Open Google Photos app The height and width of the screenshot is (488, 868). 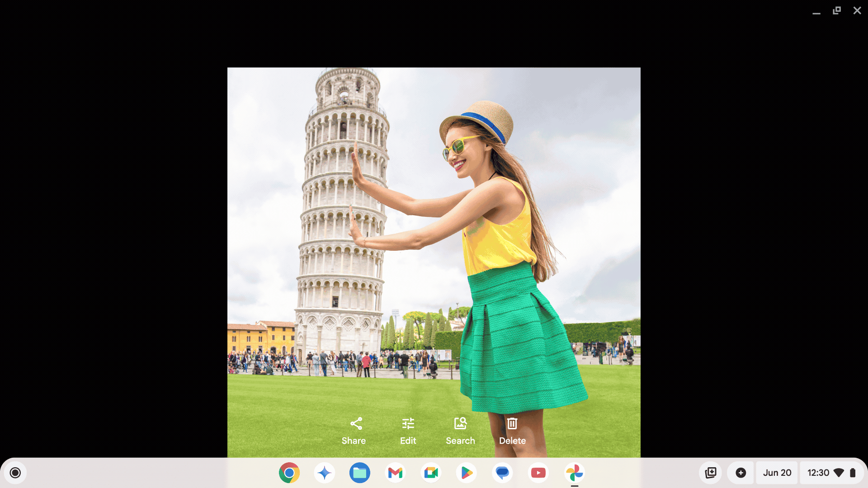tap(574, 473)
